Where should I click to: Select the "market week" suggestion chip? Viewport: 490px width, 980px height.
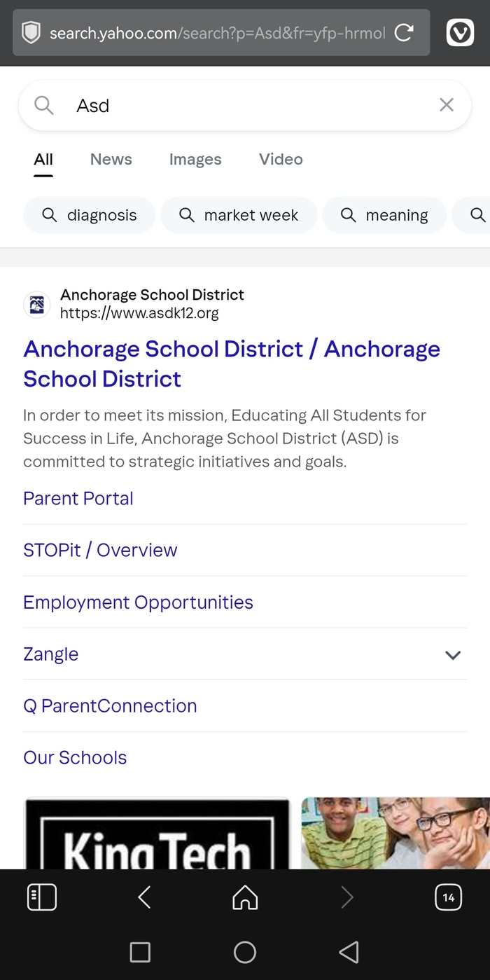[239, 215]
